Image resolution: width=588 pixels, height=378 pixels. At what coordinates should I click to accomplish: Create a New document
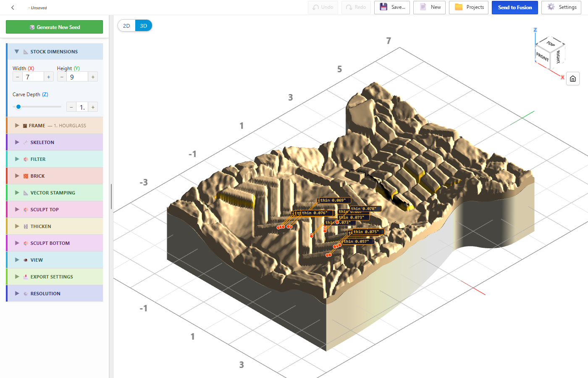[x=430, y=8]
